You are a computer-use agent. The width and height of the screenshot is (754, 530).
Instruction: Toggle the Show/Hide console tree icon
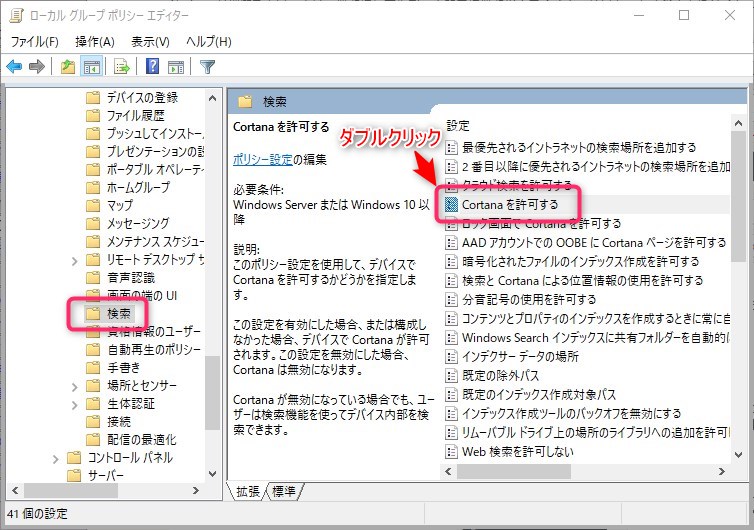pos(91,66)
